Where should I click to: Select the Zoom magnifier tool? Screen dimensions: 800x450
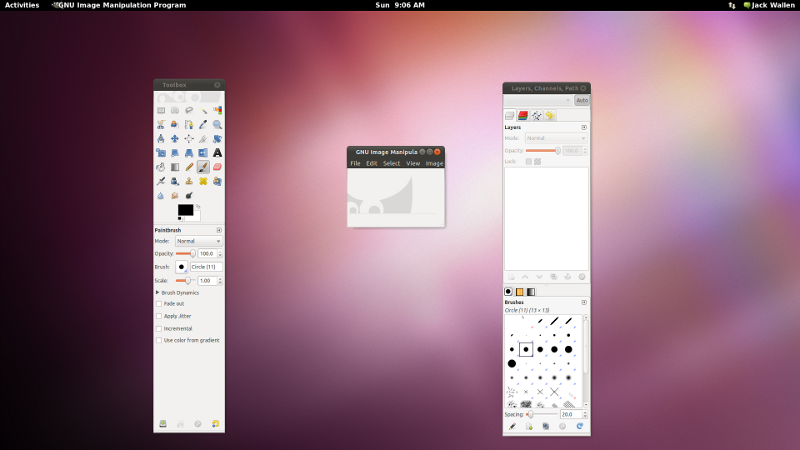click(x=217, y=124)
